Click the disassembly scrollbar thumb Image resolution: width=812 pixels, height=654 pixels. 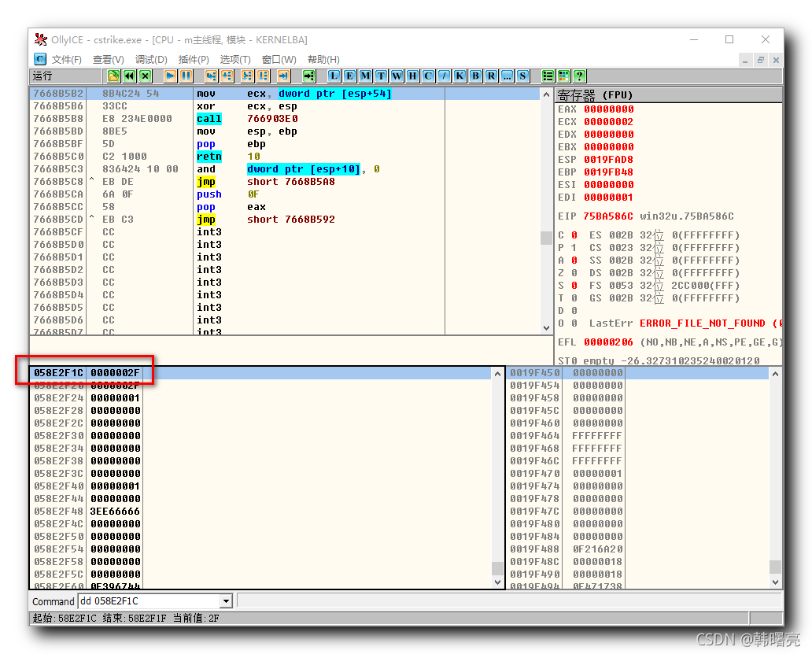coord(546,238)
